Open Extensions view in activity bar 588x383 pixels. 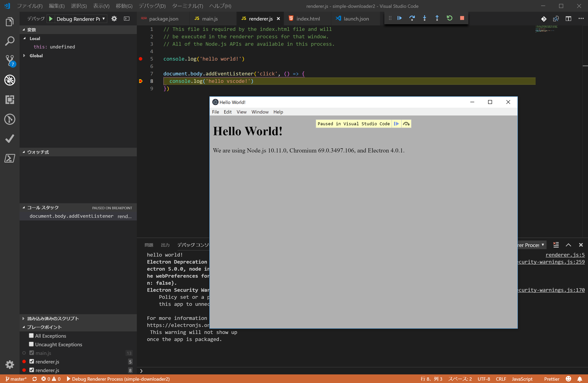tap(10, 99)
